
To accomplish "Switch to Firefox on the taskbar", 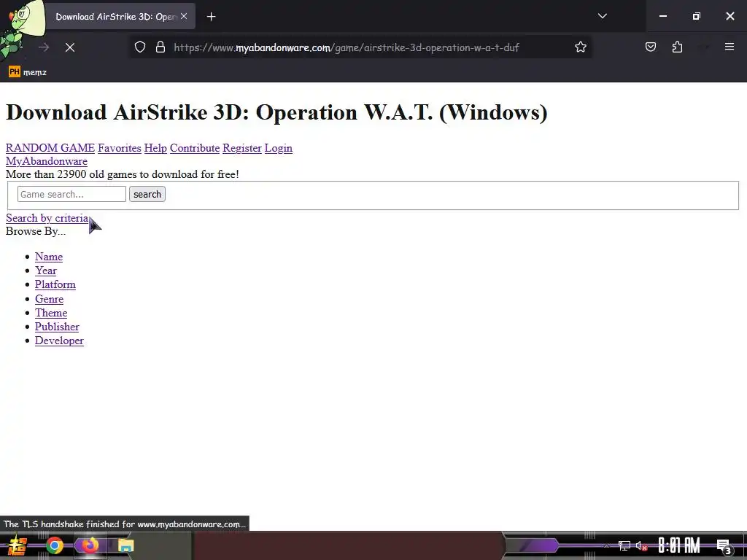I will click(90, 545).
